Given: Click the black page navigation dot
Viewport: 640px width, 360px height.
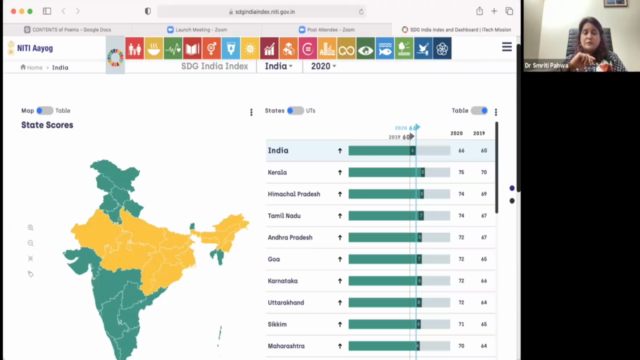Looking at the screenshot, I should [x=512, y=201].
